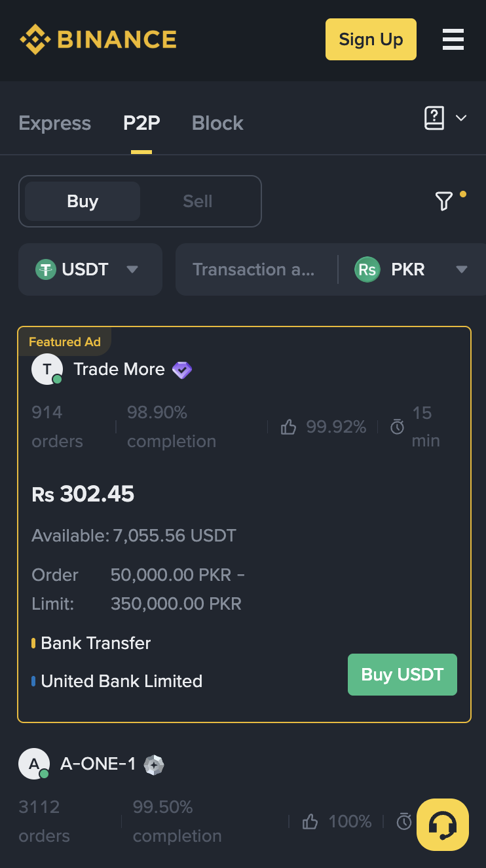Switch to the Express tab

[54, 123]
